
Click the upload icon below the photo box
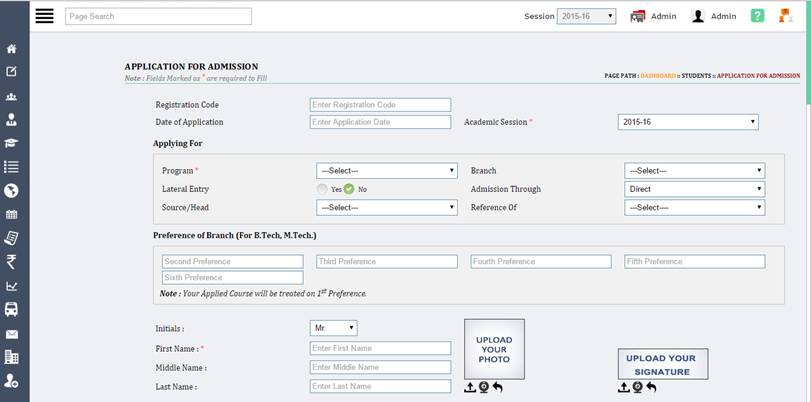pos(470,387)
